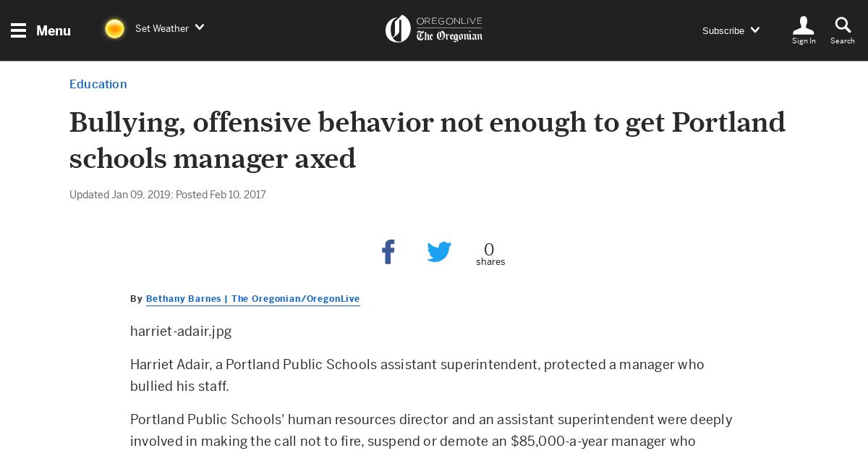Expand the Subscribe dropdown arrow
The image size is (868, 456).
click(x=755, y=30)
